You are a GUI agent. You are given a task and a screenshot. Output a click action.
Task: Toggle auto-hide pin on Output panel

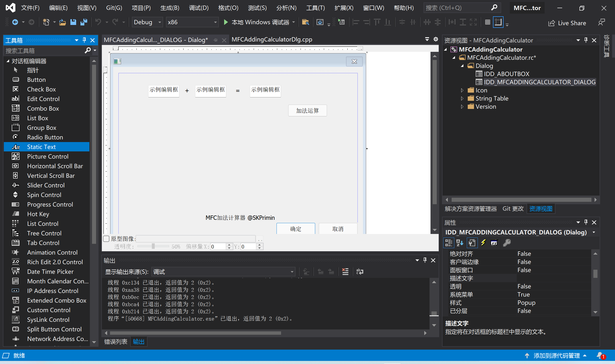click(425, 260)
